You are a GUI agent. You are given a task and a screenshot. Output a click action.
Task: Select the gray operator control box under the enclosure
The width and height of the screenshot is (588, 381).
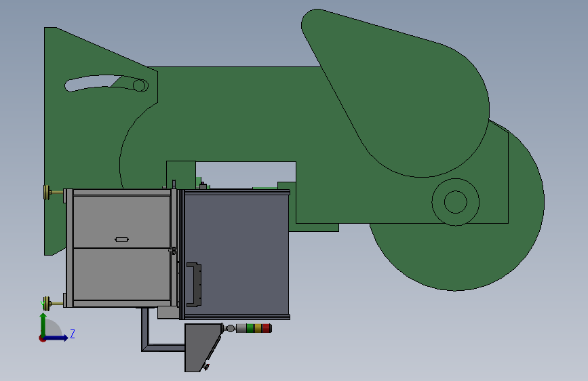point(201,348)
